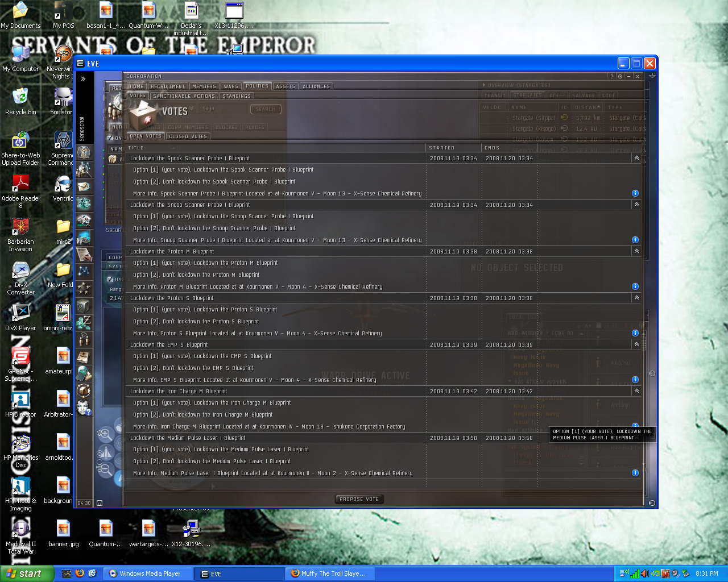The image size is (728, 582).
Task: Open the Help face icon with question mark
Action: pyautogui.click(x=84, y=408)
